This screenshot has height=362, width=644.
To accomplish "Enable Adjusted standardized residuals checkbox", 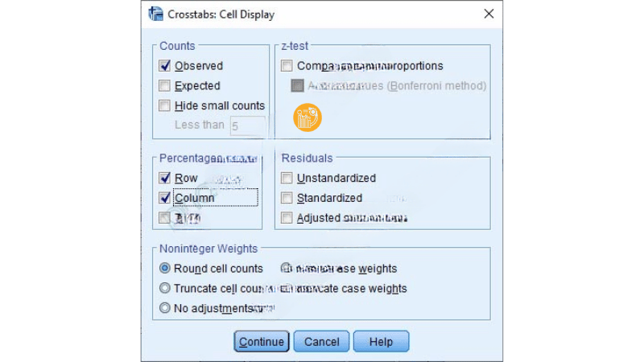I will [287, 217].
